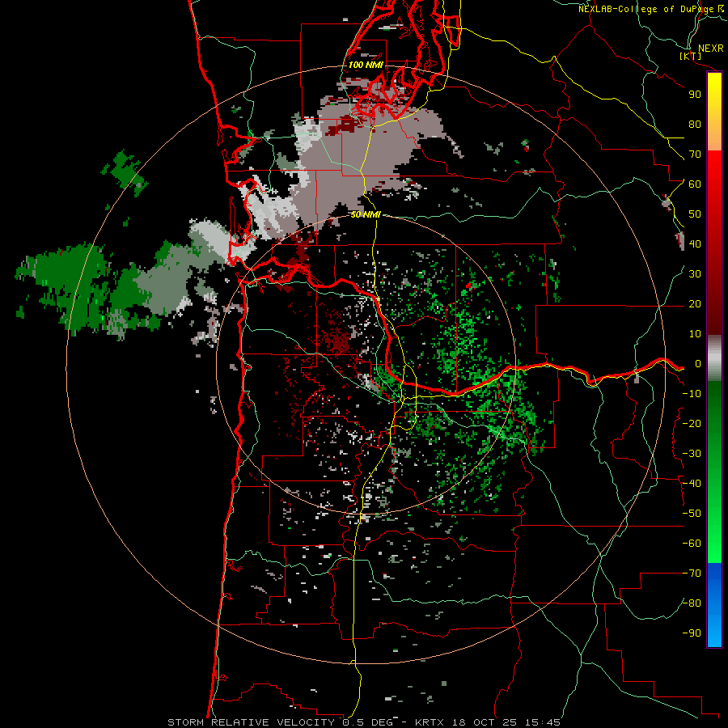
Task: Click the -30 scale label
Action: point(692,454)
